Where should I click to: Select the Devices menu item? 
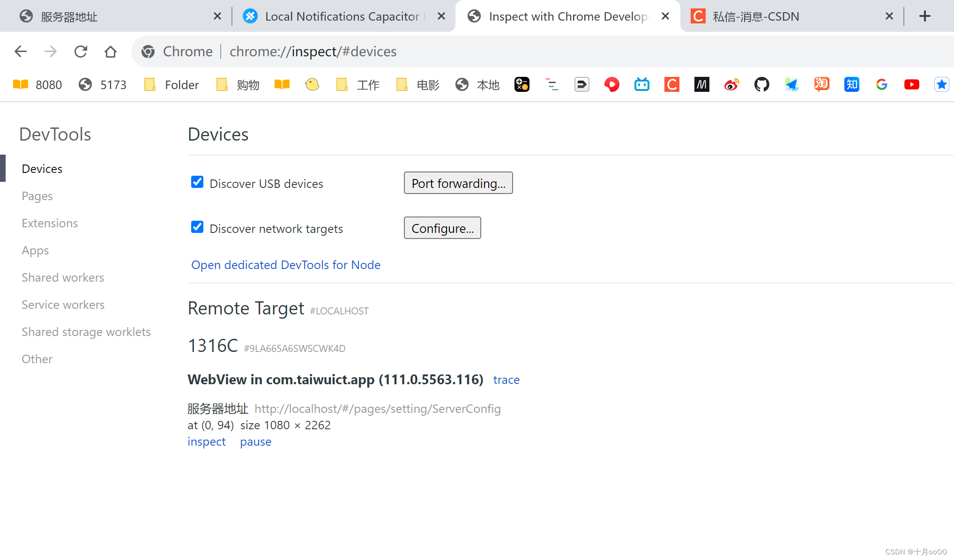tap(42, 169)
